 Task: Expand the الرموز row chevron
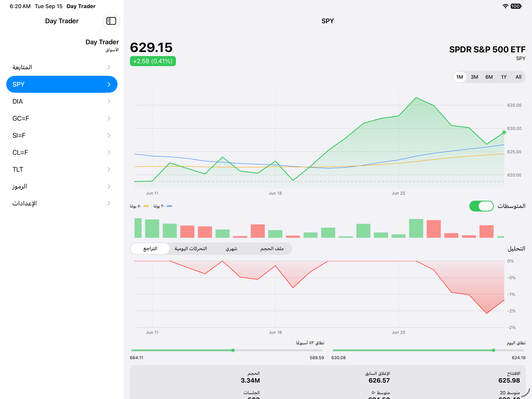(x=109, y=186)
